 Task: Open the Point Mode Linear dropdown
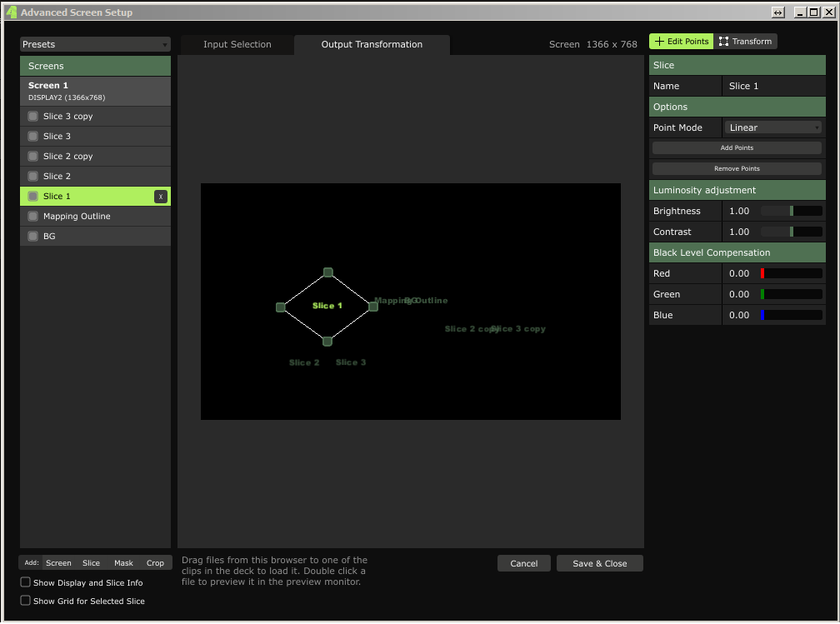773,127
